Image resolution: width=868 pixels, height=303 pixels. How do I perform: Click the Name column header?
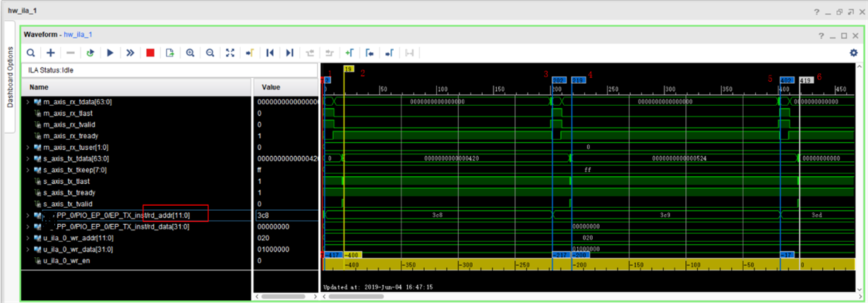[136, 87]
